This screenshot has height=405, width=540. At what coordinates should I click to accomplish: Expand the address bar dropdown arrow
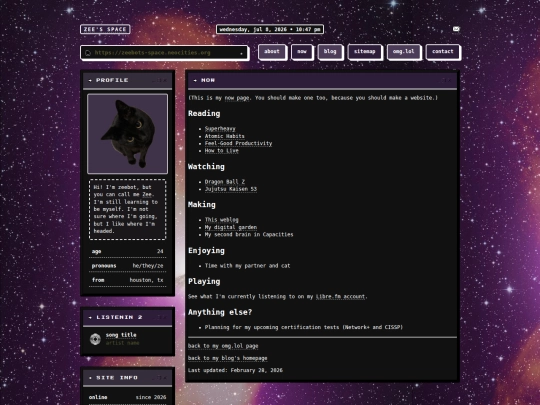click(x=241, y=53)
